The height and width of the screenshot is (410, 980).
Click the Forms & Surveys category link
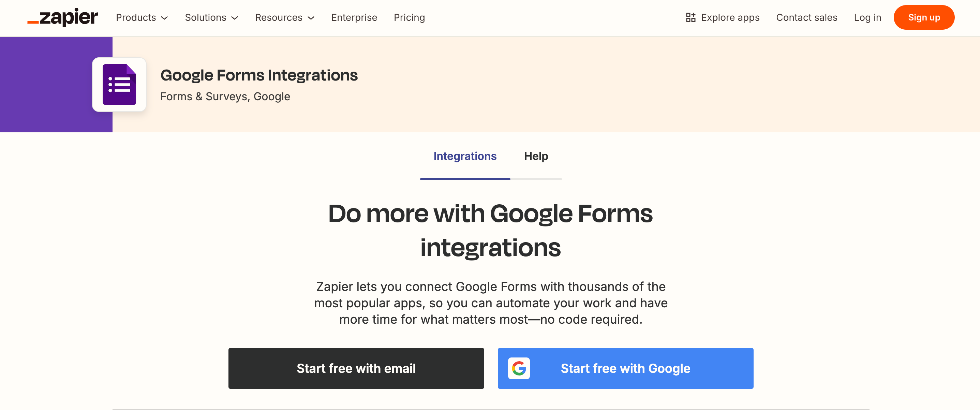(204, 96)
